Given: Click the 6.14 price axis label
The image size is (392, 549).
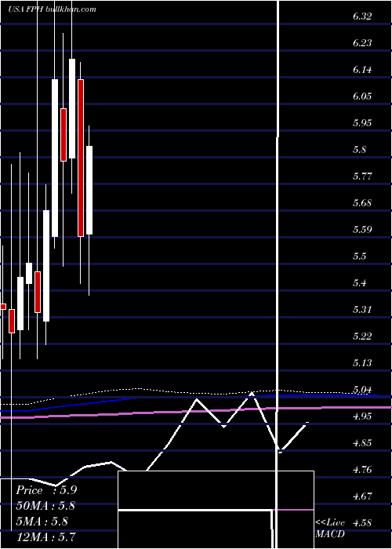Looking at the screenshot, I should click(x=362, y=69).
